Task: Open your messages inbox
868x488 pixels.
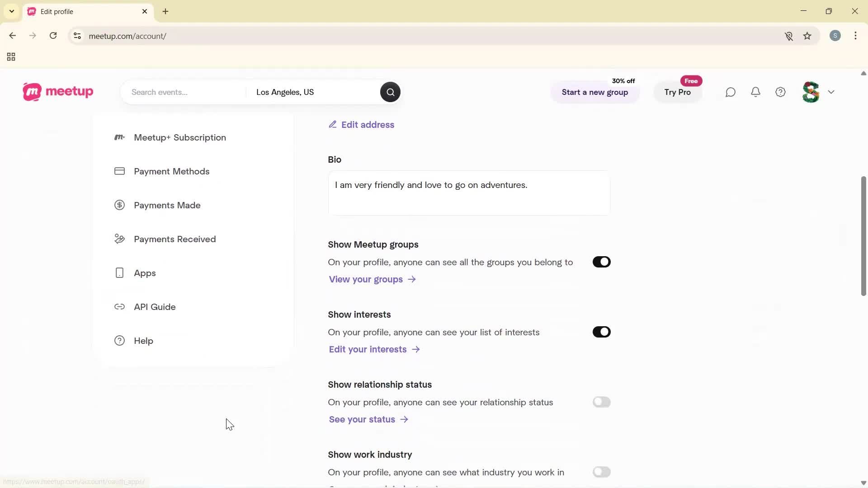Action: point(731,92)
